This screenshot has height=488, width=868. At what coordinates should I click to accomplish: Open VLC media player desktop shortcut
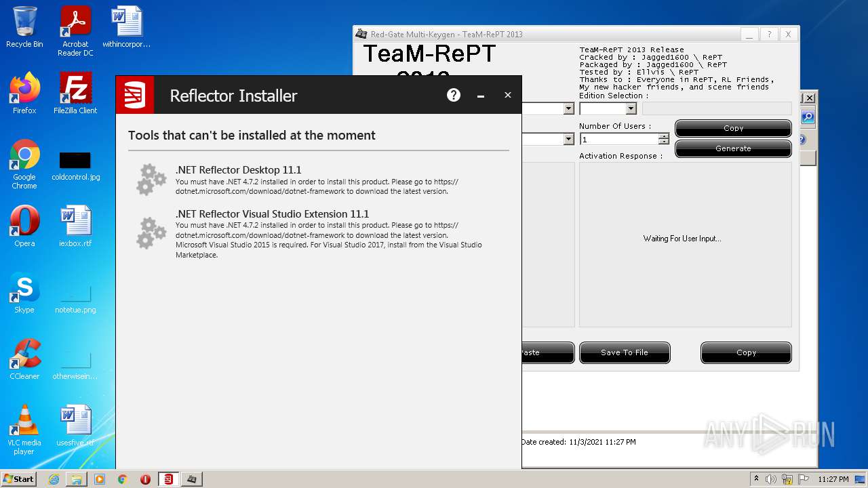pyautogui.click(x=24, y=430)
